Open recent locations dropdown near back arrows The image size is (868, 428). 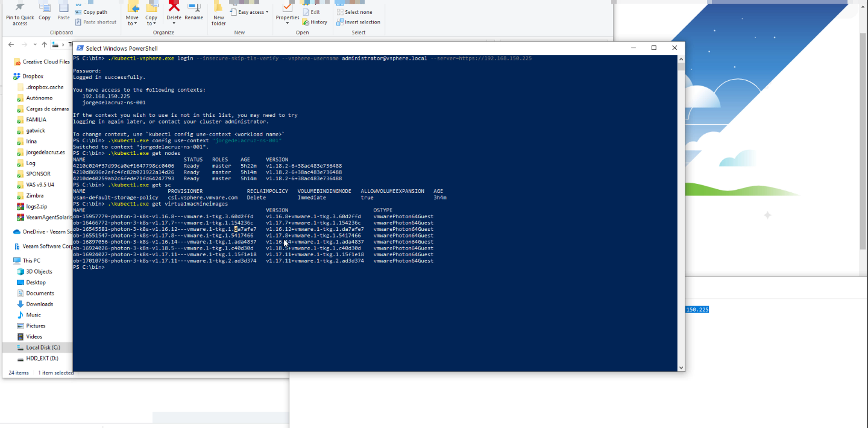tap(35, 45)
